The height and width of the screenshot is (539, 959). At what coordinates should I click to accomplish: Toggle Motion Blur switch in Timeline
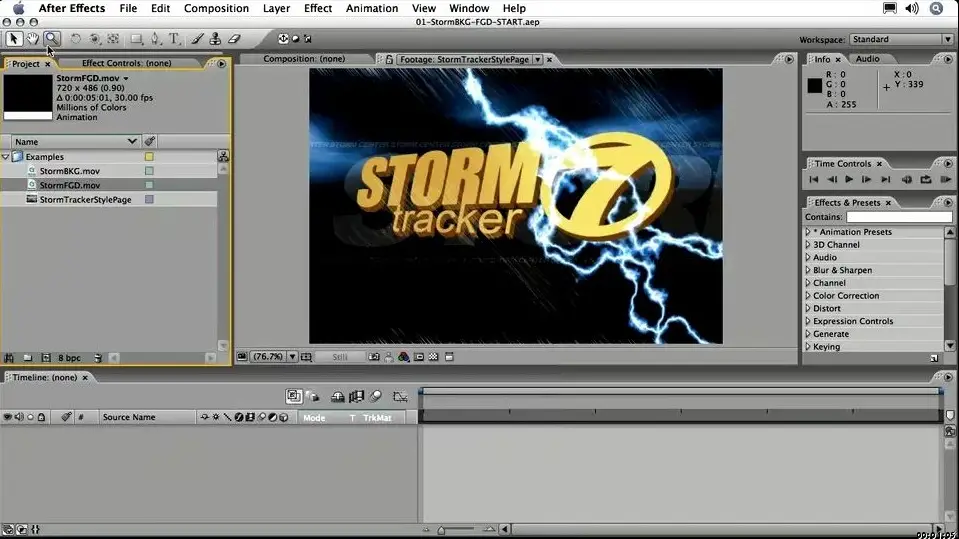pyautogui.click(x=376, y=396)
